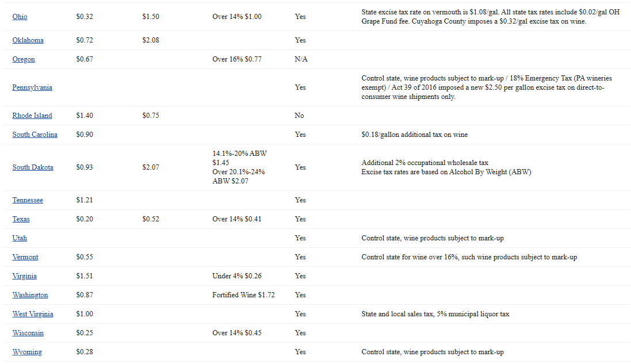Click the Wyoming state link

(27, 352)
